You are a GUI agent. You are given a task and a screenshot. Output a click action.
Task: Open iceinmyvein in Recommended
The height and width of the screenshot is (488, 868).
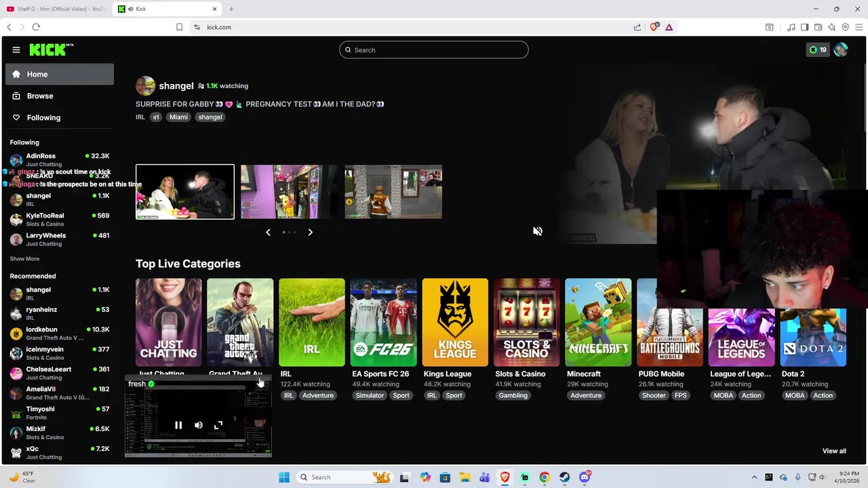pos(60,352)
